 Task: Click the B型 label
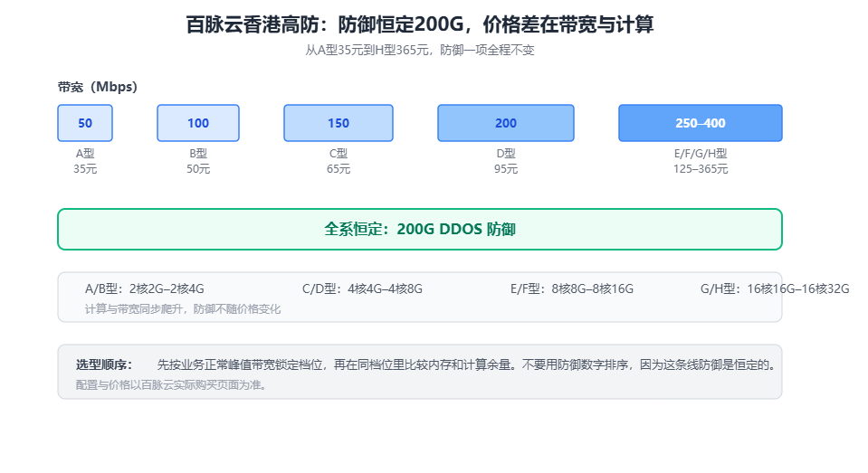tap(198, 153)
